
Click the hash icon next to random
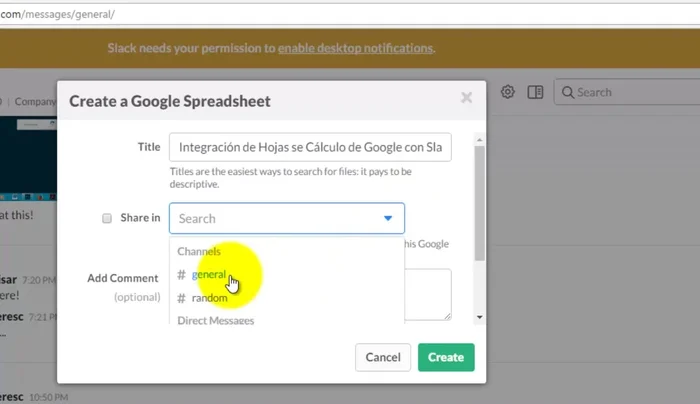181,298
